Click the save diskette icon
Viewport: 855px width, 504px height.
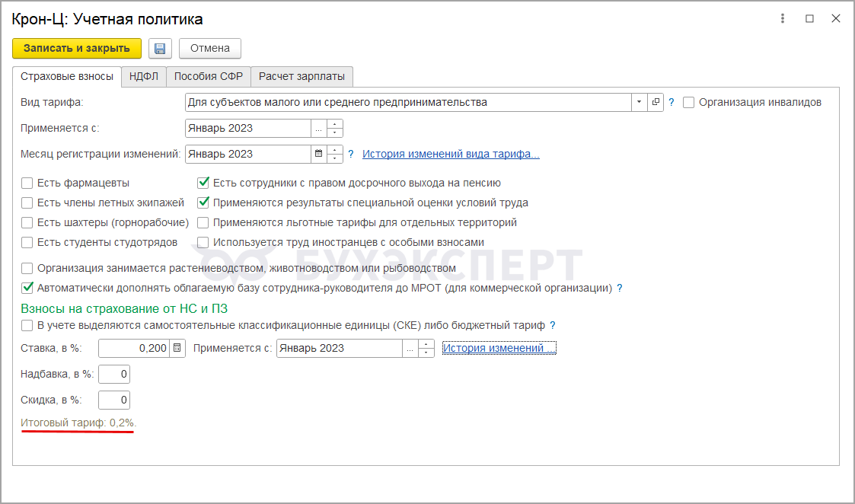[160, 48]
